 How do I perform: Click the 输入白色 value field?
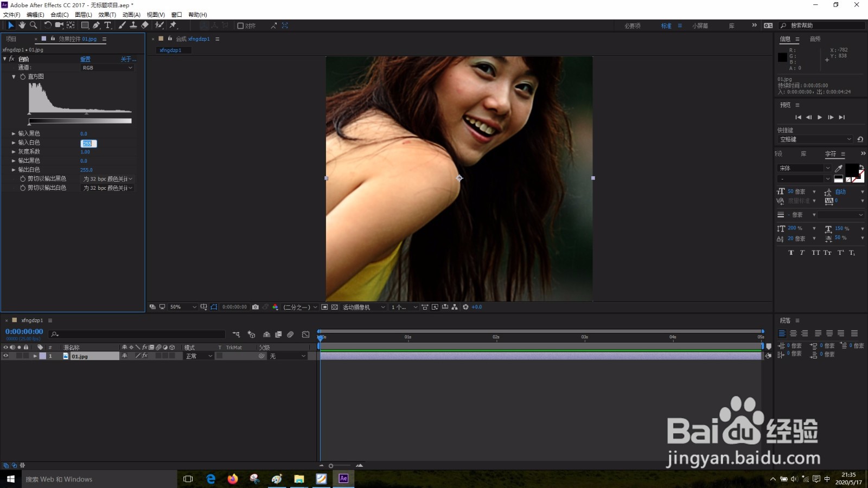pyautogui.click(x=88, y=144)
